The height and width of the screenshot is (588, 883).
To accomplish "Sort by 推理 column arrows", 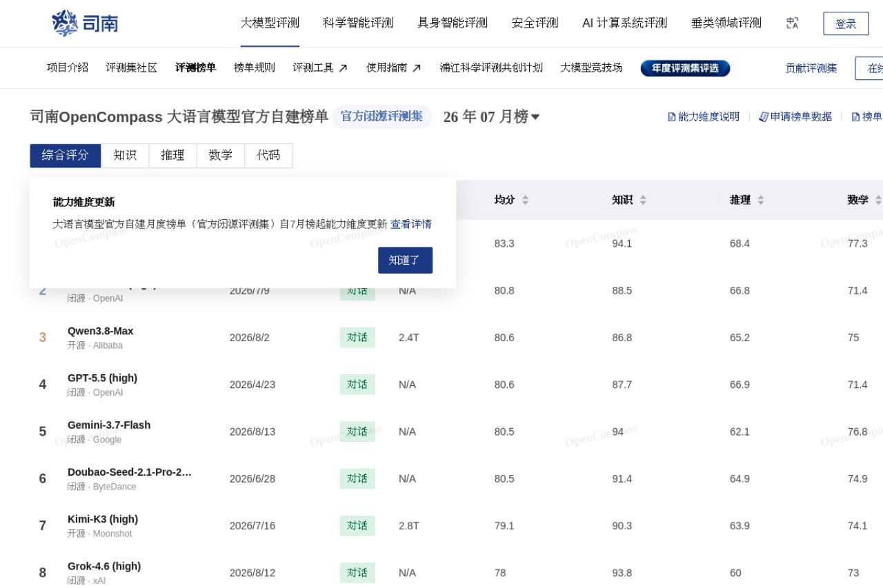I will point(761,200).
